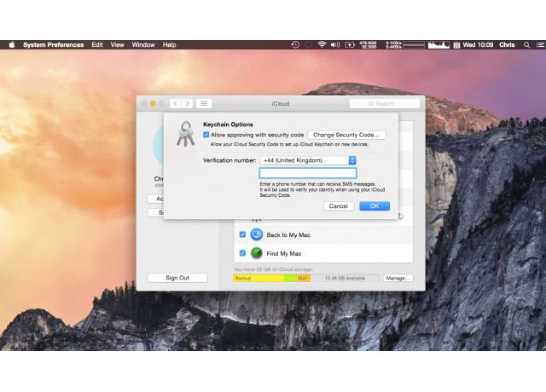The image size is (546, 392).
Task: Click the orange Mail storage segment
Action: 304,279
